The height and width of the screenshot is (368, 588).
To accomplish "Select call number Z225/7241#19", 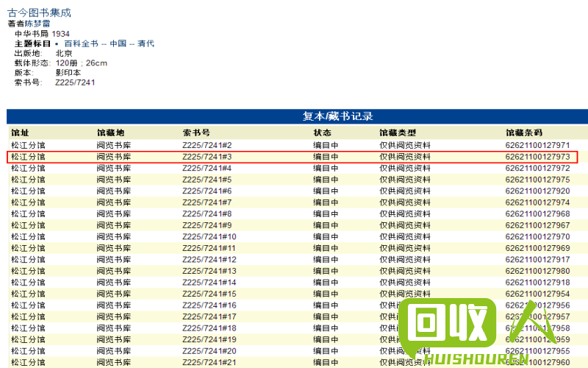I will click(209, 340).
